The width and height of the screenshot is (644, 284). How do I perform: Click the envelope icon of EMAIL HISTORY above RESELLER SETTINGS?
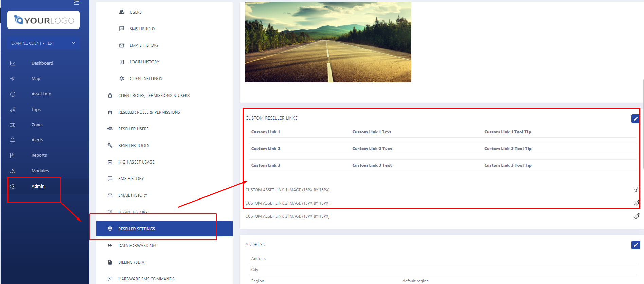click(x=110, y=195)
